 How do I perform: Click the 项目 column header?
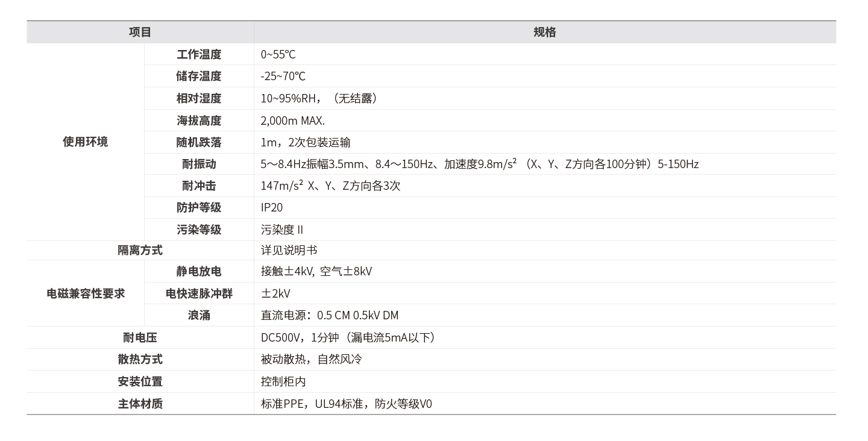pos(139,32)
